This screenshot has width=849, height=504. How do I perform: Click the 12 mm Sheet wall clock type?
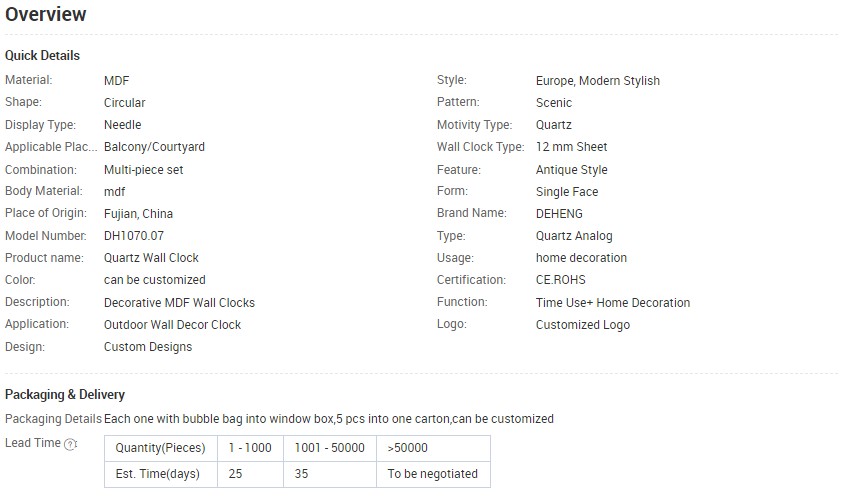571,147
